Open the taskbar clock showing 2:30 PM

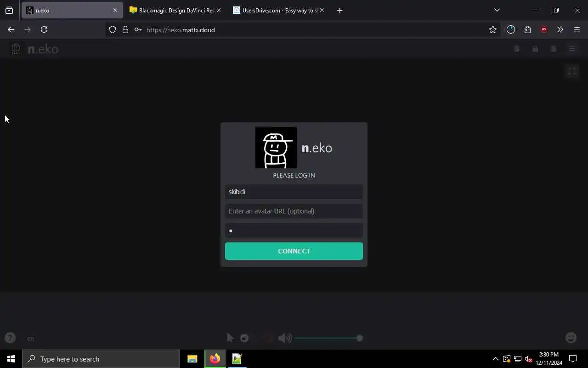tap(549, 359)
